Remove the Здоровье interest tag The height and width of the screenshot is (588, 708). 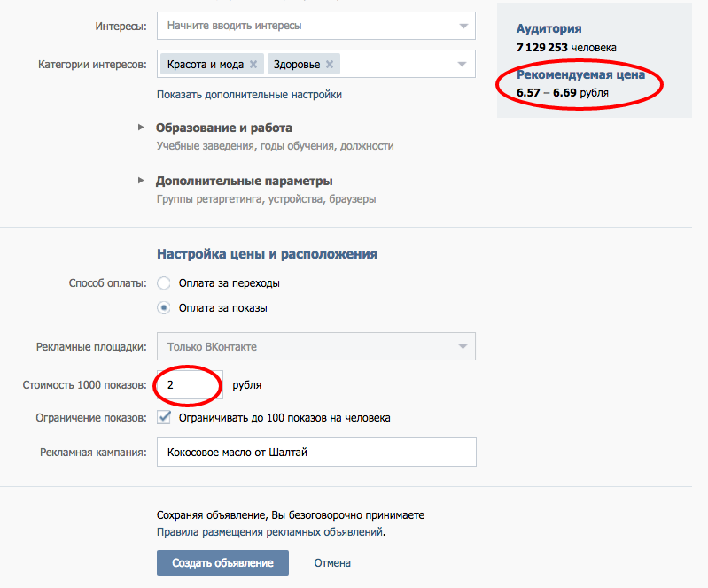pyautogui.click(x=330, y=65)
